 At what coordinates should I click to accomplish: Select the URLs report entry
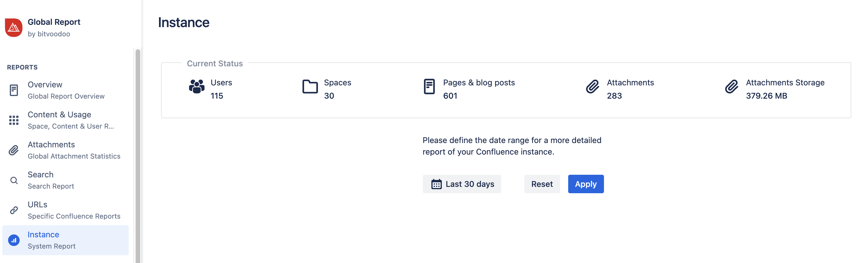click(x=74, y=211)
